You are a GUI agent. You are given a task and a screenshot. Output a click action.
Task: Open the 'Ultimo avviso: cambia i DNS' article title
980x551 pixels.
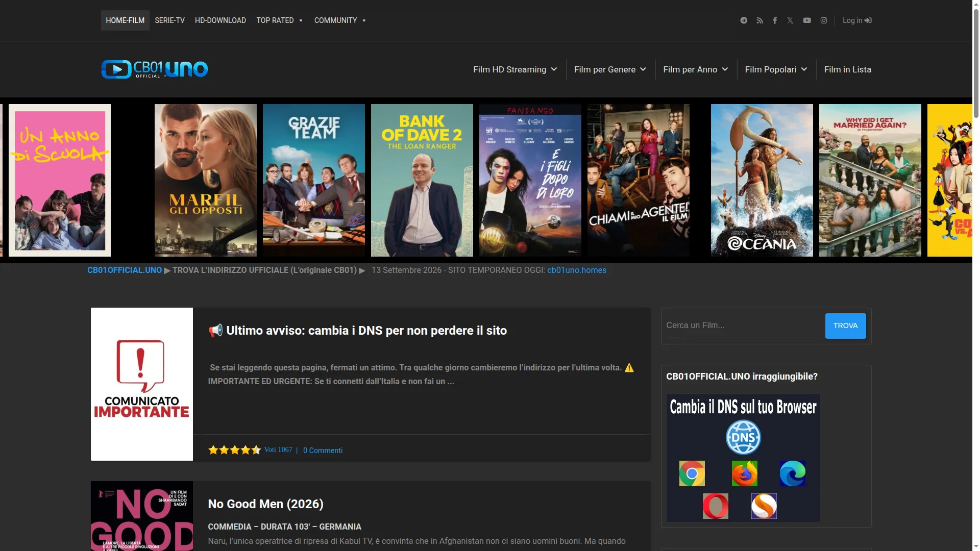coord(357,331)
